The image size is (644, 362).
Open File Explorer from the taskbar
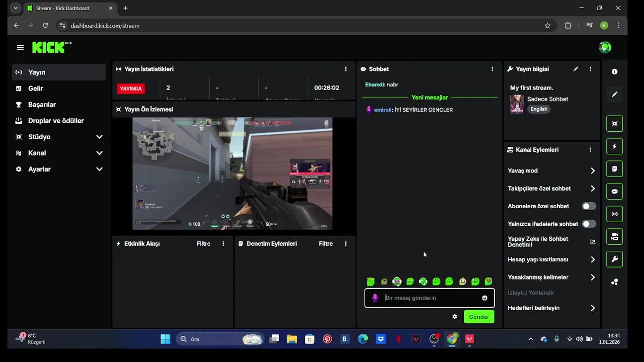[292, 339]
